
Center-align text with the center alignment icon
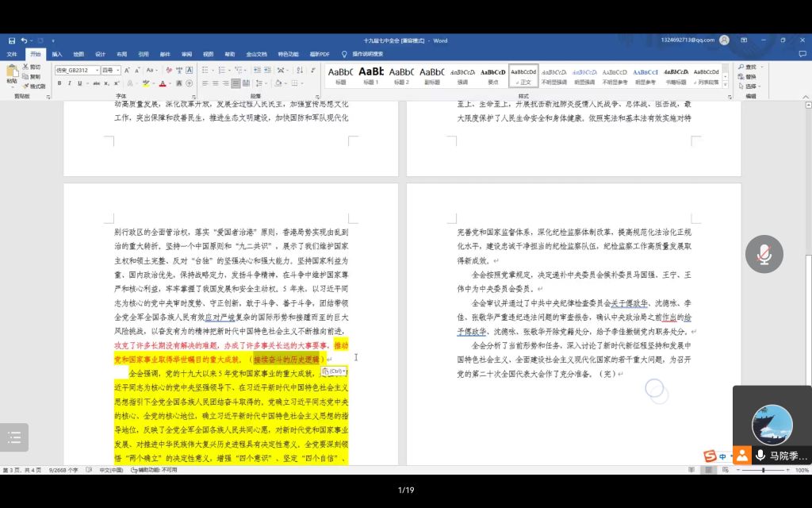coord(215,83)
